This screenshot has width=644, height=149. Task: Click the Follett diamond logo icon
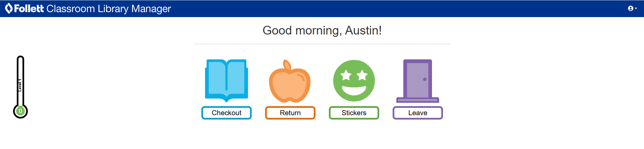tap(9, 8)
